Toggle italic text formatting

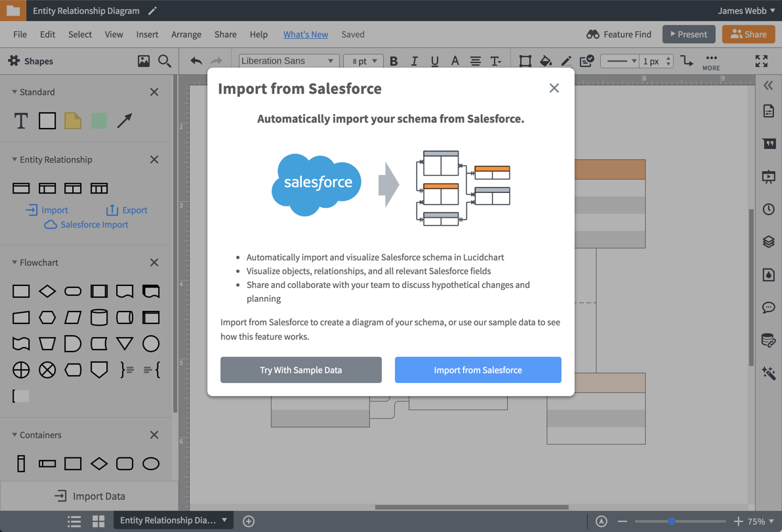(x=414, y=61)
